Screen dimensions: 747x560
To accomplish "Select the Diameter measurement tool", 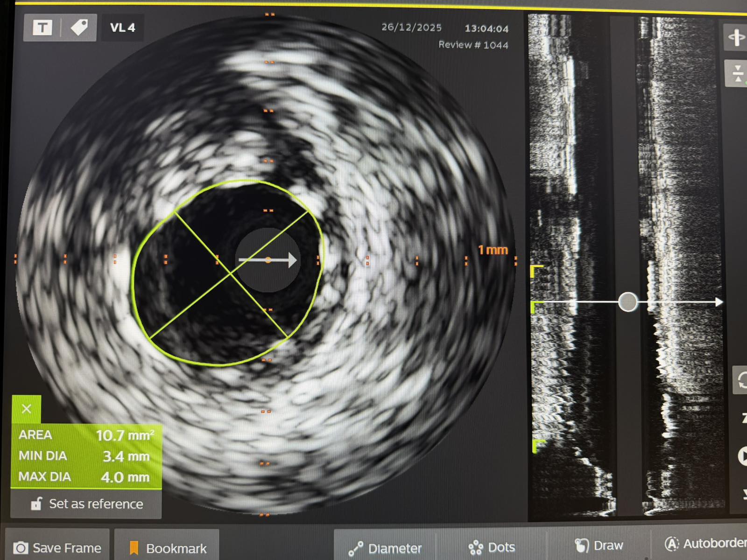I will (x=385, y=548).
